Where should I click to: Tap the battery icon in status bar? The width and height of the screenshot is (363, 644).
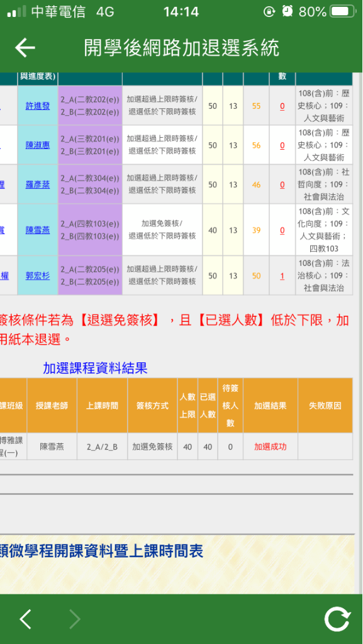pos(343,11)
